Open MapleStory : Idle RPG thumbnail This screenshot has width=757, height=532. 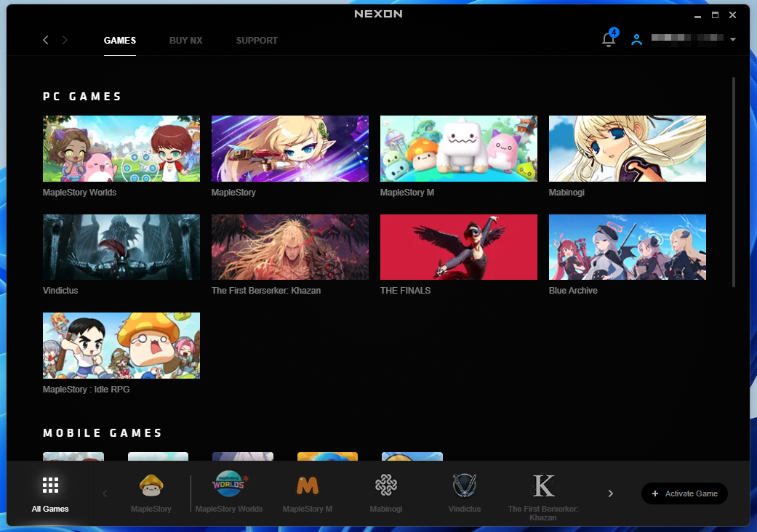121,345
